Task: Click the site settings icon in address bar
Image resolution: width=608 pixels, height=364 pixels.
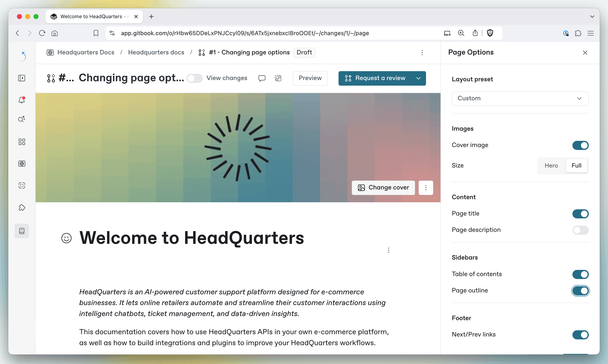Action: pyautogui.click(x=112, y=33)
